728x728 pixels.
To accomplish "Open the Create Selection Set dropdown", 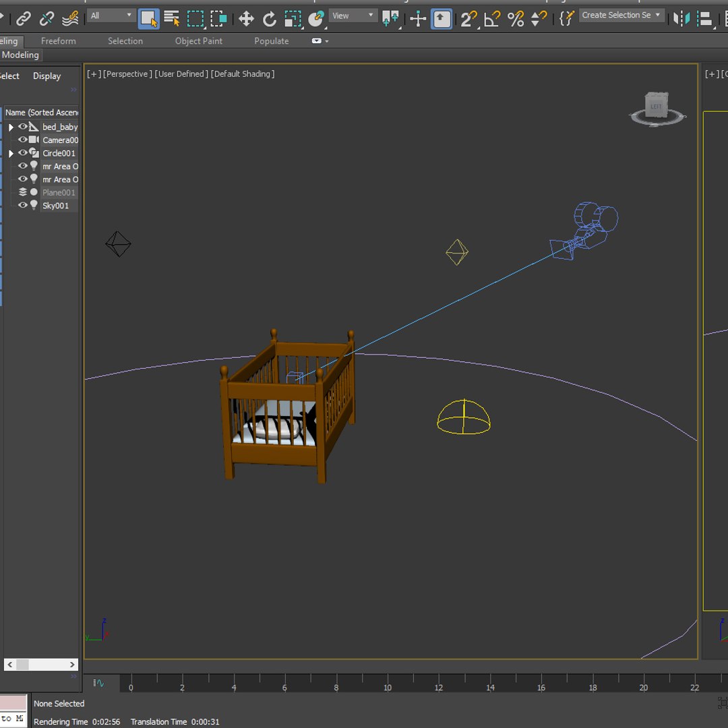I will point(621,15).
